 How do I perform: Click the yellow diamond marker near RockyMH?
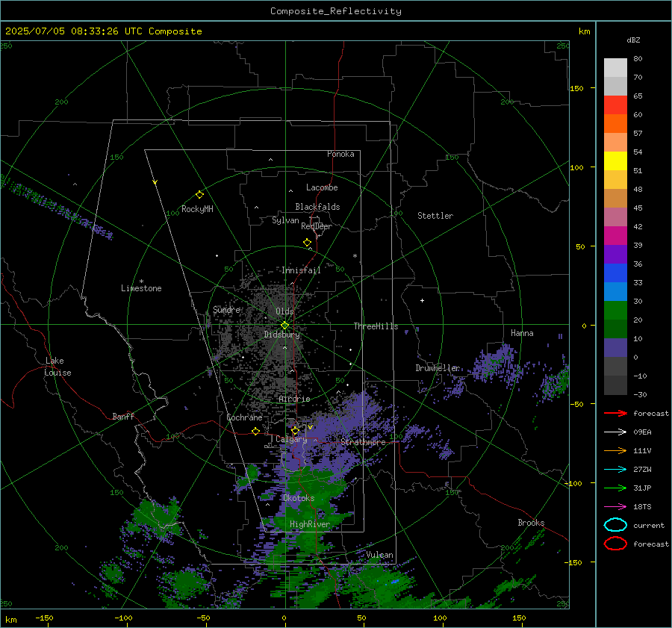click(199, 195)
